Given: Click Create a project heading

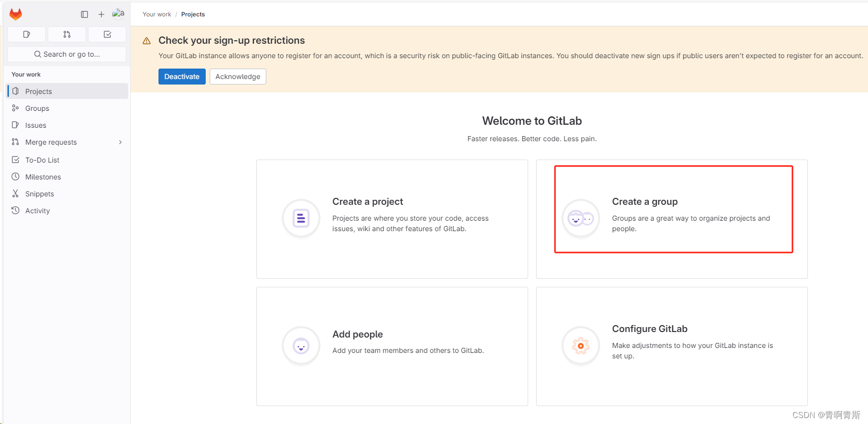Looking at the screenshot, I should point(368,201).
